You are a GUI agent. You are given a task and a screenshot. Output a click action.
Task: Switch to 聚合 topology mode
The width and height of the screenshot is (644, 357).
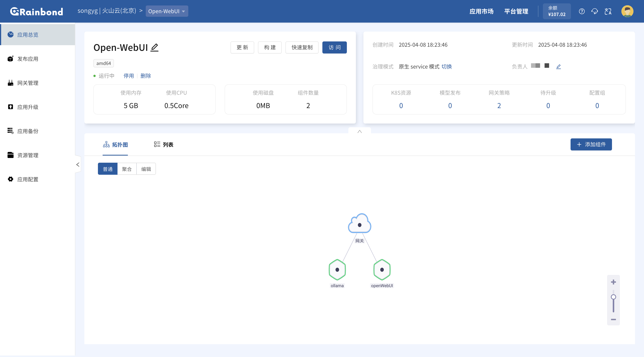coord(127,169)
